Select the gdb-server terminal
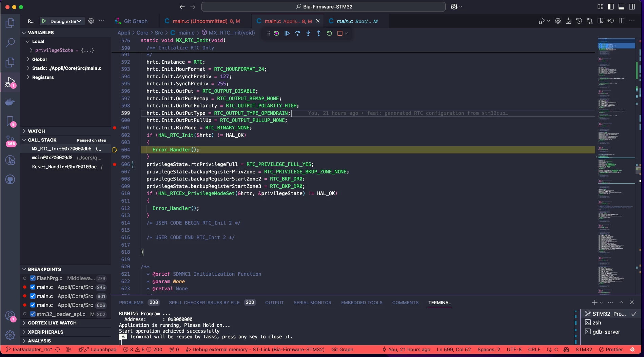 point(606,332)
